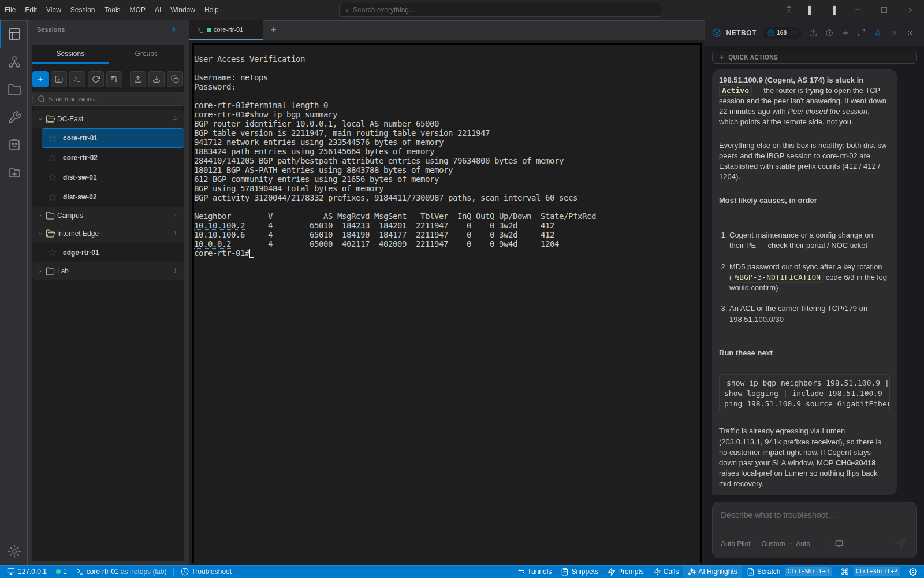This screenshot has width=924, height=578.
Task: Open Tunnels from the status bar
Action: point(535,572)
